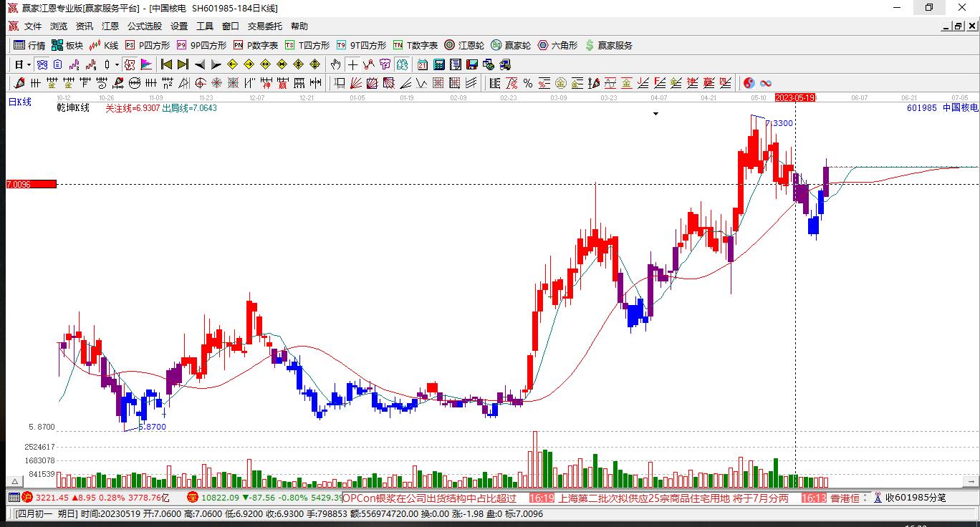
Task: Open the 板块 sector view
Action: [x=67, y=45]
